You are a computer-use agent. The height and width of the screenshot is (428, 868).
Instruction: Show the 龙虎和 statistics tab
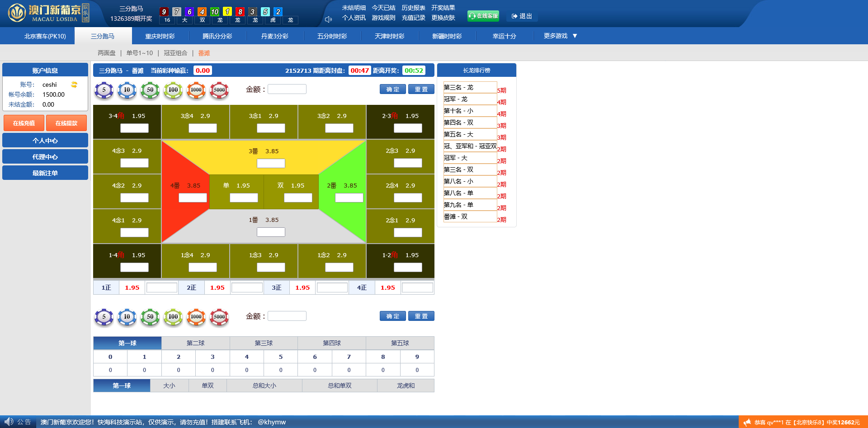tap(406, 386)
